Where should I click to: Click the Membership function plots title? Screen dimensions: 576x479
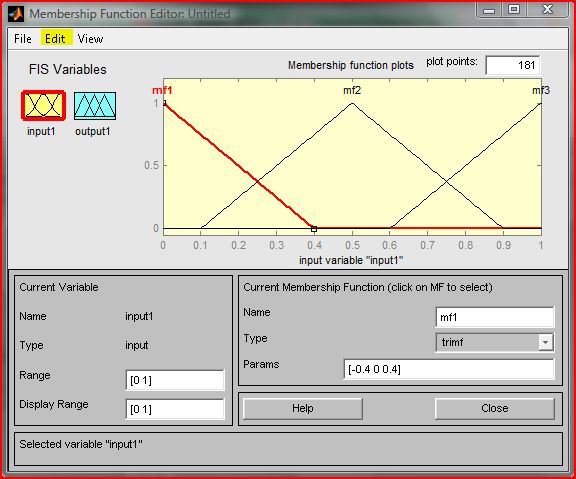click(351, 65)
